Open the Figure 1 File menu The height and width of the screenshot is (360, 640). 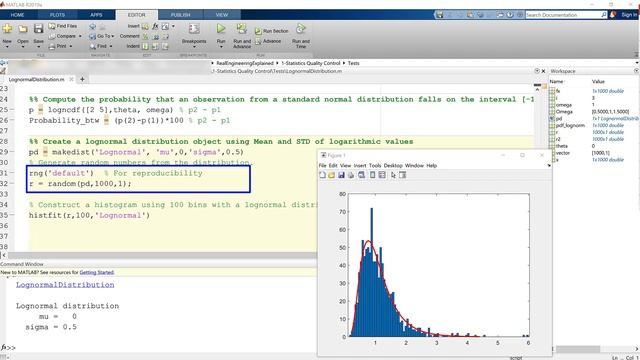(322, 165)
